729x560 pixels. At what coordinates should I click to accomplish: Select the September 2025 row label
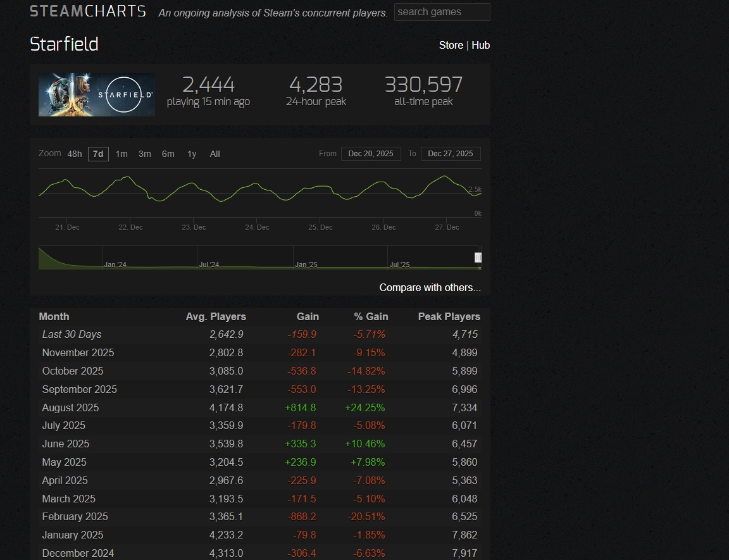tap(80, 389)
